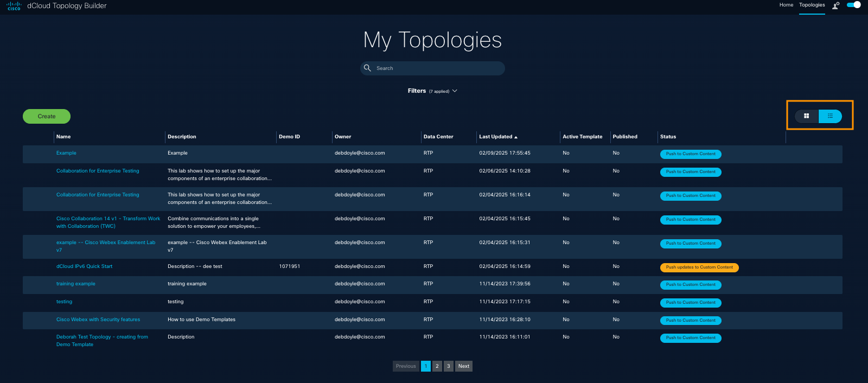Click the Cisco logo in the header
The width and height of the screenshot is (868, 383).
coord(14,6)
